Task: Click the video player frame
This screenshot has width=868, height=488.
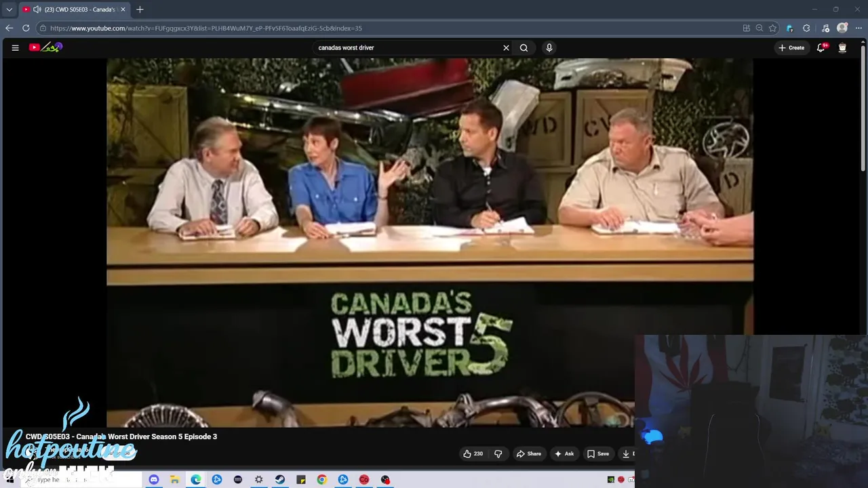Action: [x=430, y=243]
